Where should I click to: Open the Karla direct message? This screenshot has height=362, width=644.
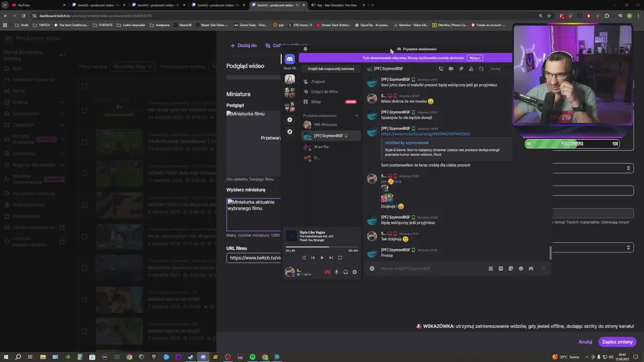click(331, 147)
